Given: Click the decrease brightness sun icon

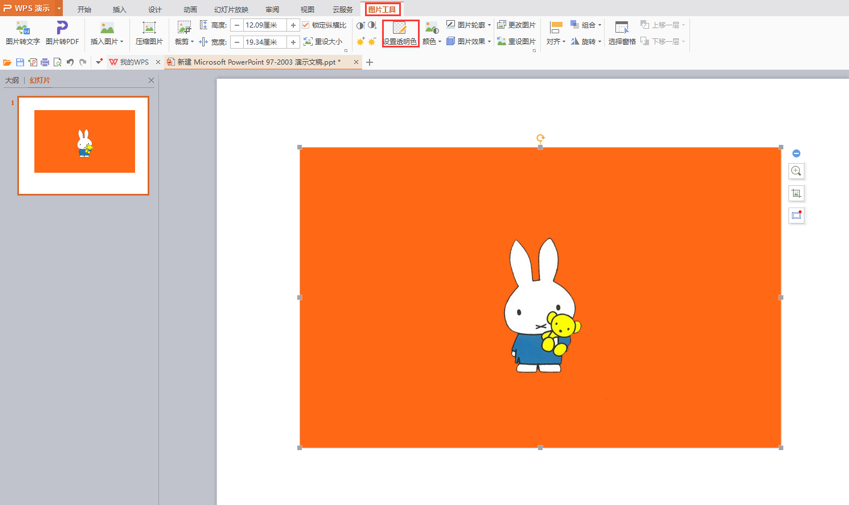Looking at the screenshot, I should [372, 42].
